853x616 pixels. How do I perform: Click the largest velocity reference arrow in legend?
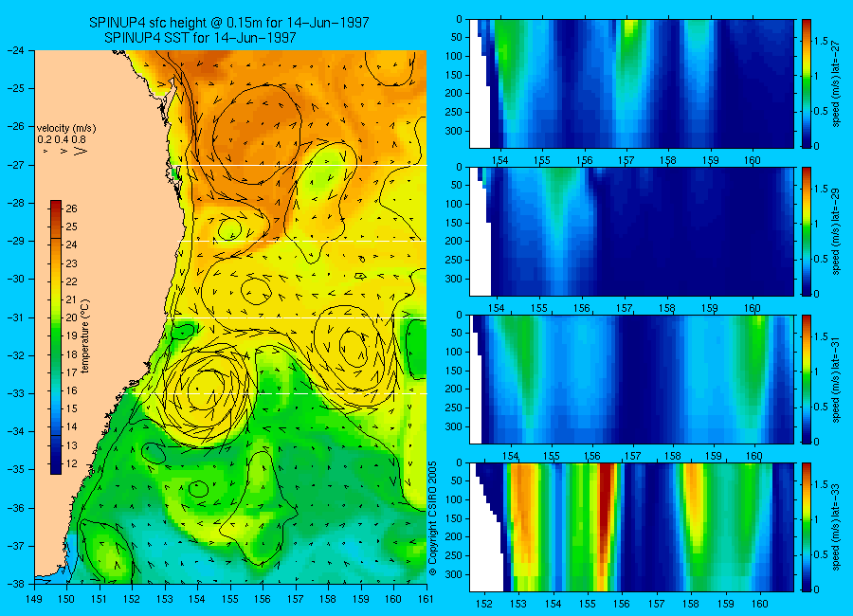click(x=81, y=152)
